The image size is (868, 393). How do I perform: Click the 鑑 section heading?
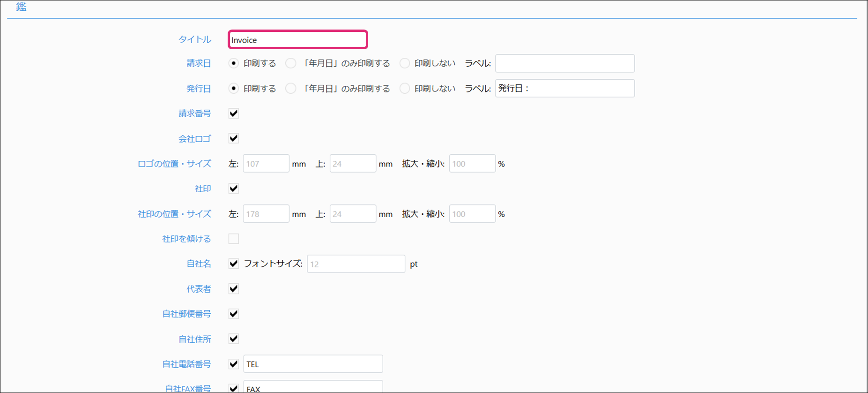(21, 7)
